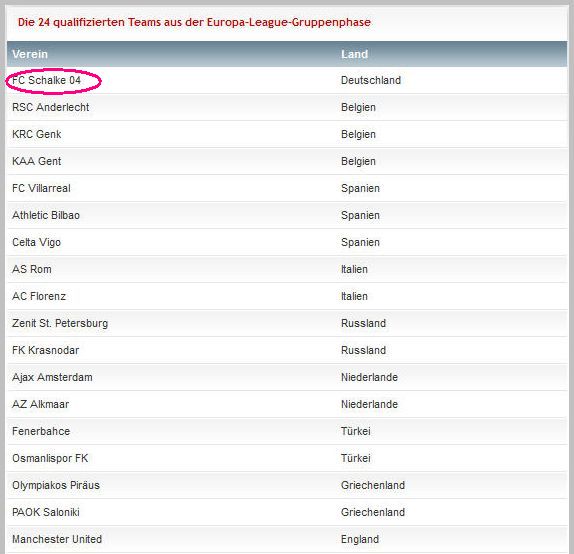Click the red Europa-League-Gruppenphase title
The image size is (574, 554).
pyautogui.click(x=194, y=22)
